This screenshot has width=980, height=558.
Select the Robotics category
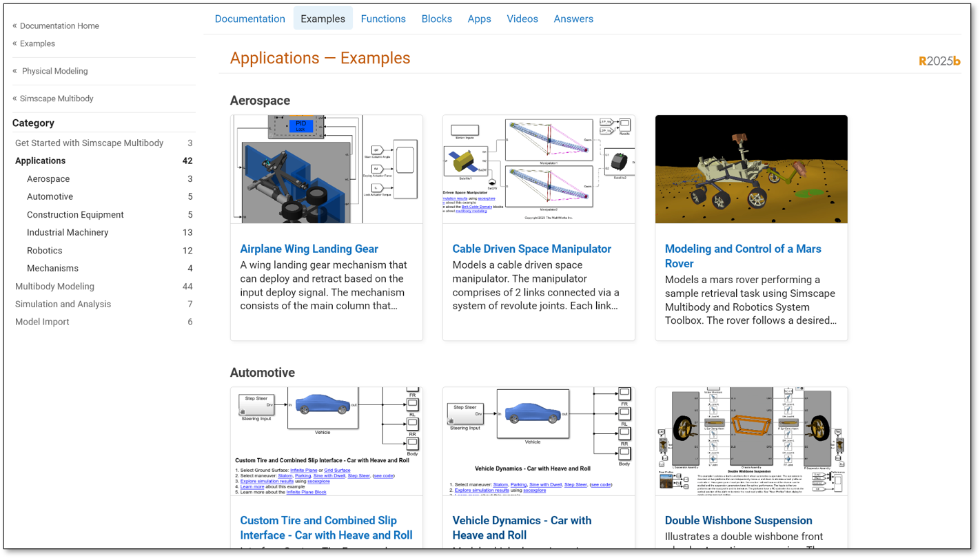(45, 251)
